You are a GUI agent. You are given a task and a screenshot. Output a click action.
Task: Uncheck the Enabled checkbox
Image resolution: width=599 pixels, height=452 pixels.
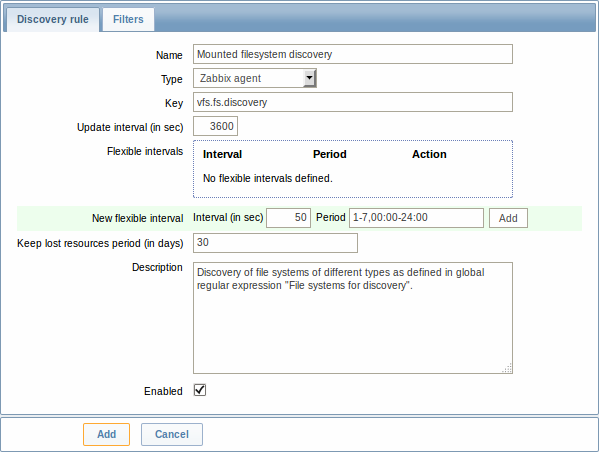(200, 390)
